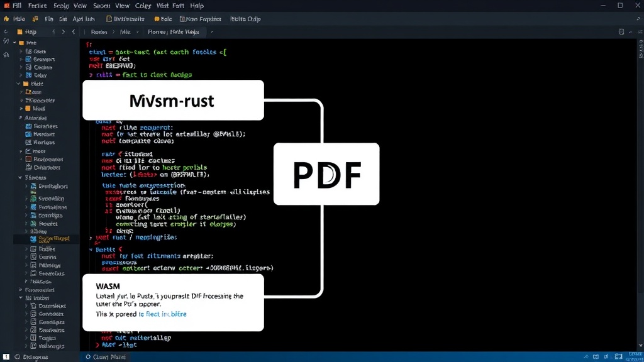The height and width of the screenshot is (362, 644).
Task: Click the blue icon of highlighted orange tree item
Action: (33, 239)
